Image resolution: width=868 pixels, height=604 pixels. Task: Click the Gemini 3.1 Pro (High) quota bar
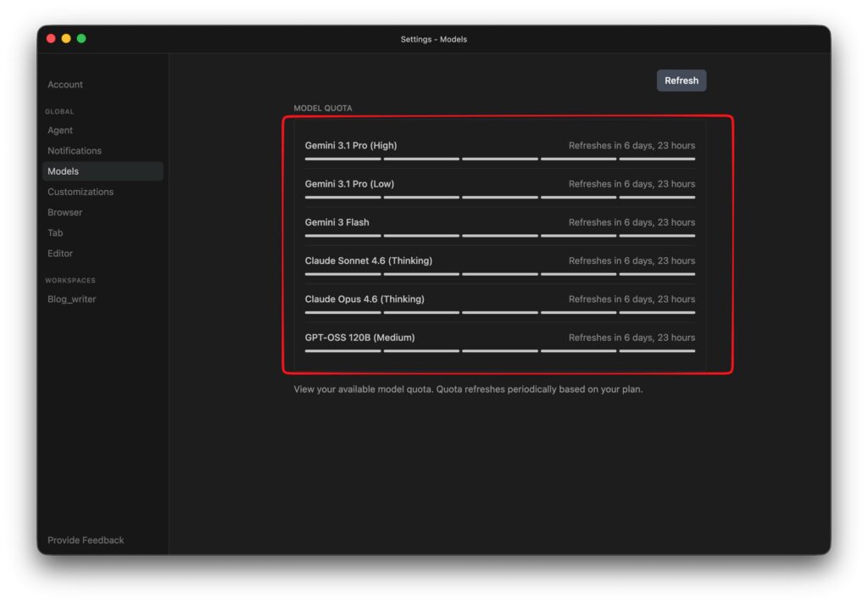coord(499,159)
